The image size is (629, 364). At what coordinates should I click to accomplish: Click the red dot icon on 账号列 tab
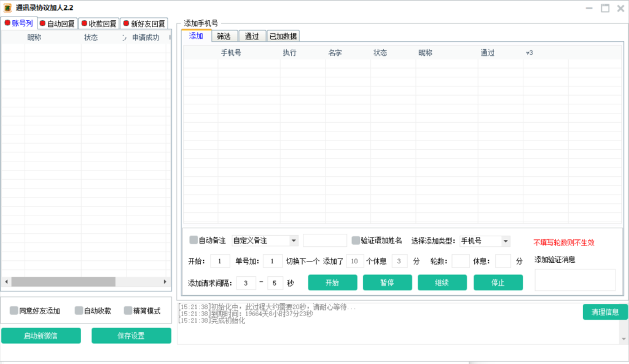coord(8,23)
